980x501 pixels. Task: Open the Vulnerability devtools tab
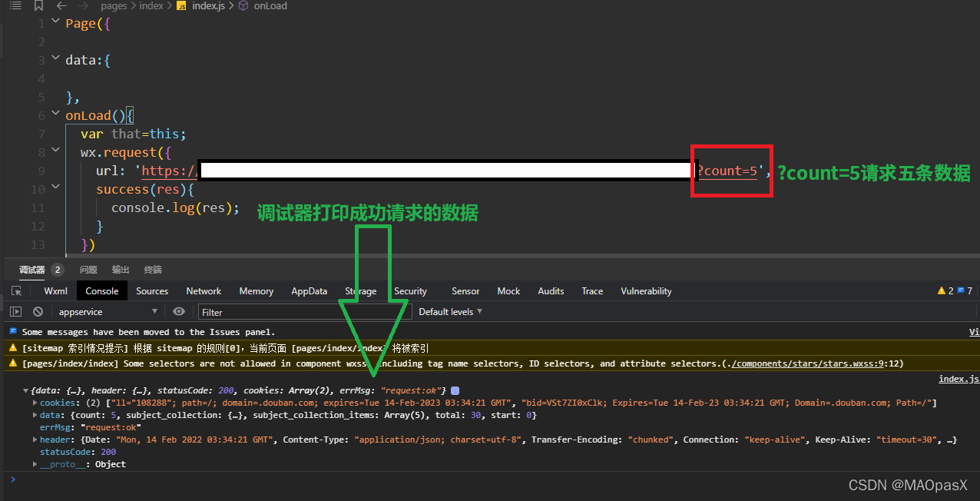(x=646, y=291)
